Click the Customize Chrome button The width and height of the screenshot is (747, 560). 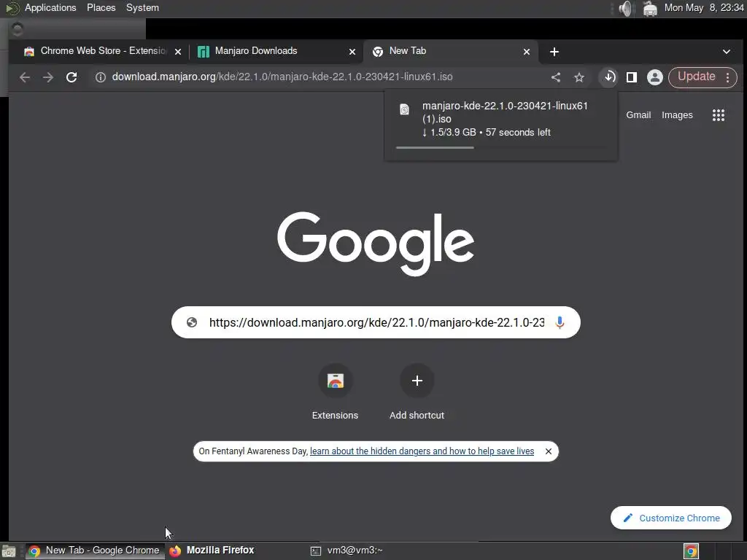point(671,518)
